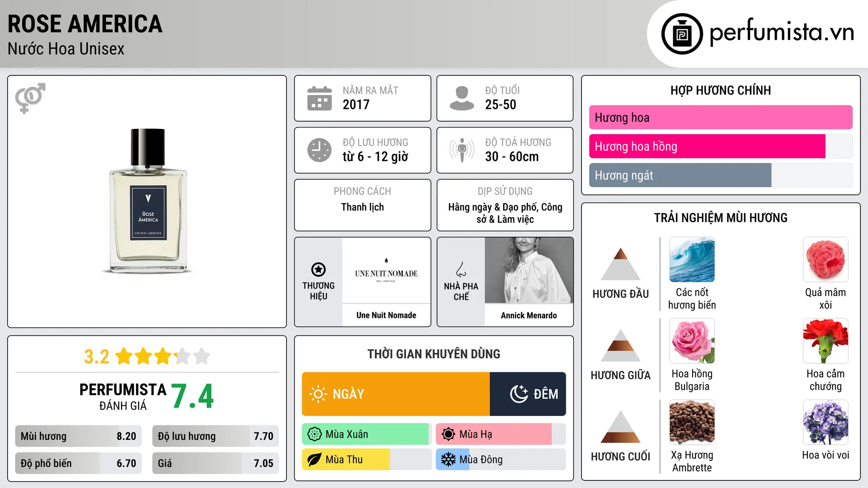Select the carnation note image
The height and width of the screenshot is (488, 868).
tap(826, 341)
